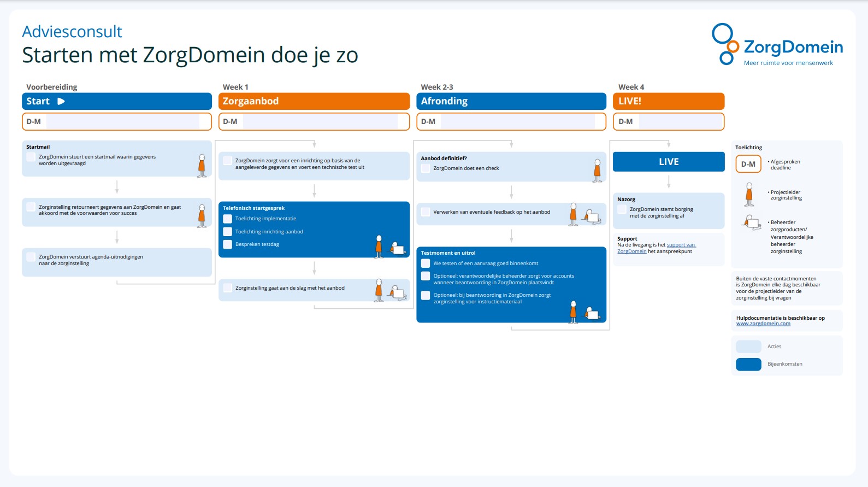Viewport: 868px width, 487px height.
Task: Check 'ZorgDomein zorgt voor een inrichting' box
Action: (228, 161)
